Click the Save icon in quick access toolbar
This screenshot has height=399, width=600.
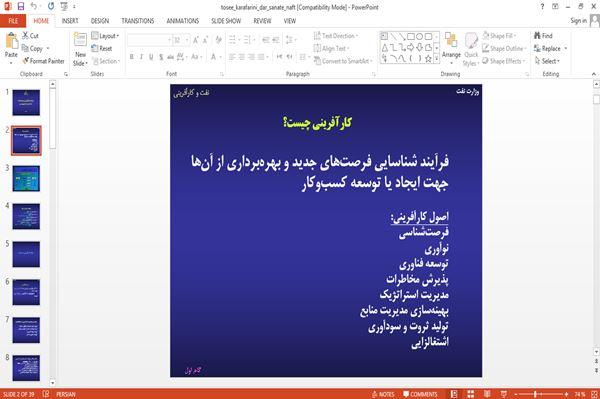tap(21, 7)
